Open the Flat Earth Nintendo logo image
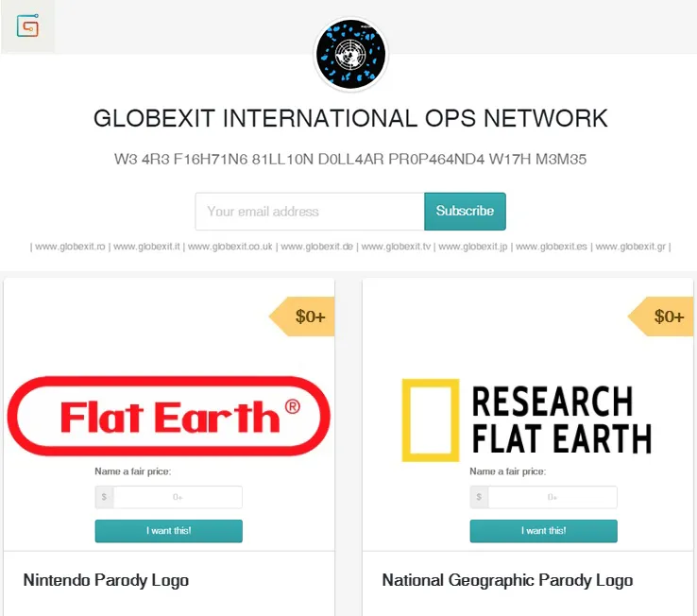Viewport: 697px width, 616px height. point(169,417)
